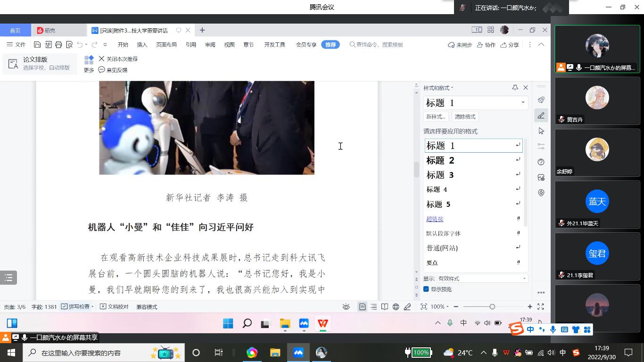
Task: Click the undo arrow icon
Action: coord(80,45)
